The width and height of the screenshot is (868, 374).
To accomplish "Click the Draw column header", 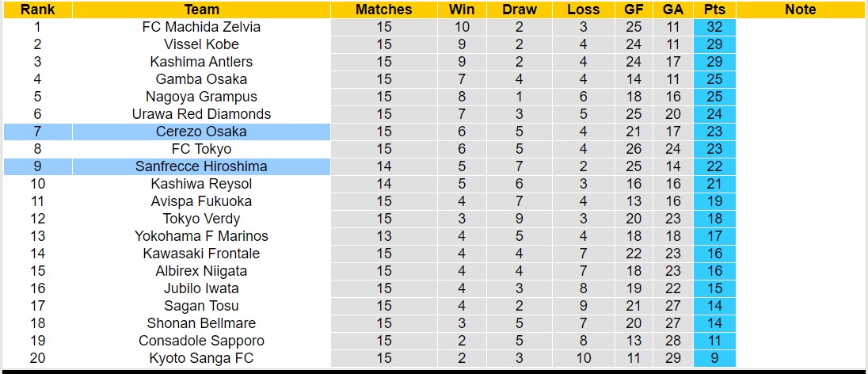I will pos(520,10).
